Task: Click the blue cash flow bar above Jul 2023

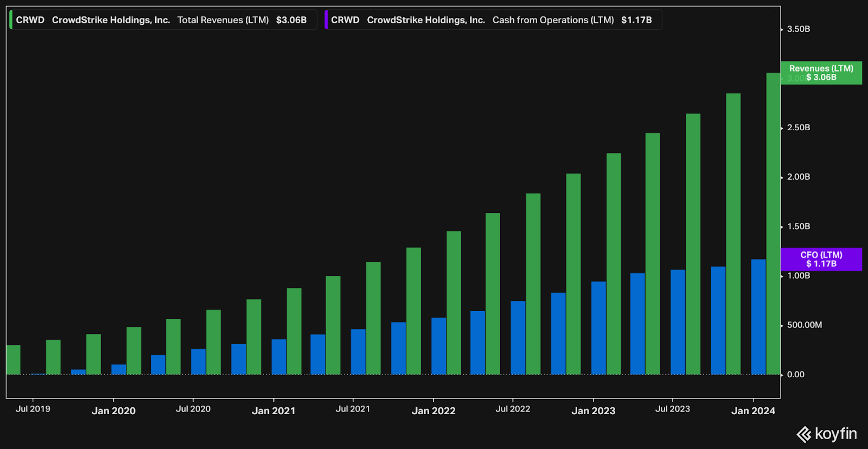Action: point(678,322)
